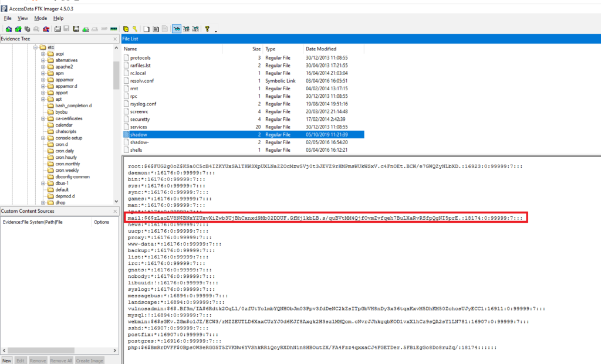Collapse the etc folder in Evidence Tree
The image size is (601, 364).
[36, 47]
